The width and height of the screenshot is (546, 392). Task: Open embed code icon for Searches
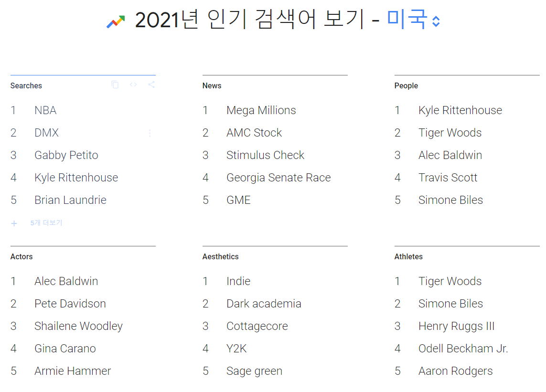pyautogui.click(x=133, y=85)
